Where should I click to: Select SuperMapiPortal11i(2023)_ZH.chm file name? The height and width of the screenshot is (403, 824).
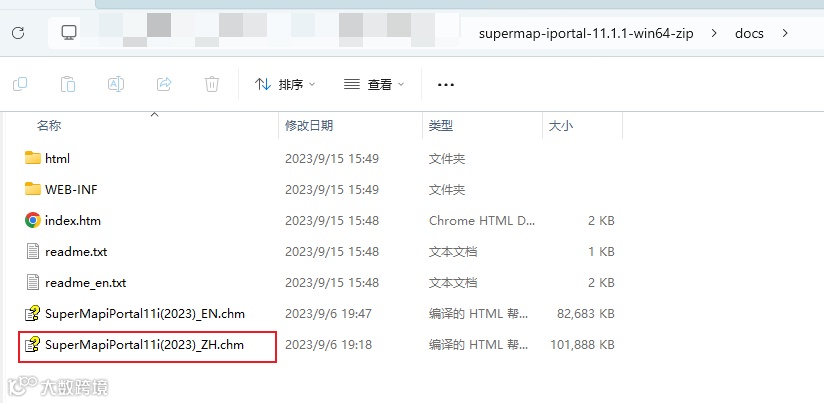pos(145,345)
